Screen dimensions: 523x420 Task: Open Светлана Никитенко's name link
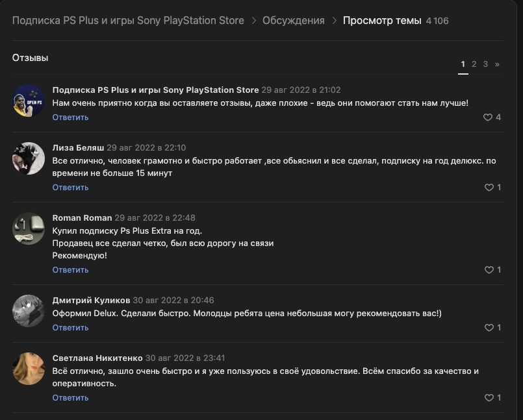(x=97, y=358)
